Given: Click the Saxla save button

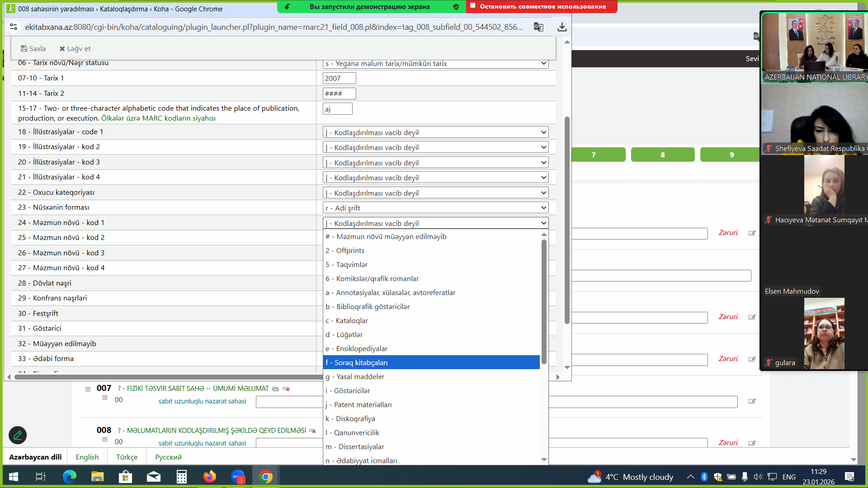Looking at the screenshot, I should [33, 49].
